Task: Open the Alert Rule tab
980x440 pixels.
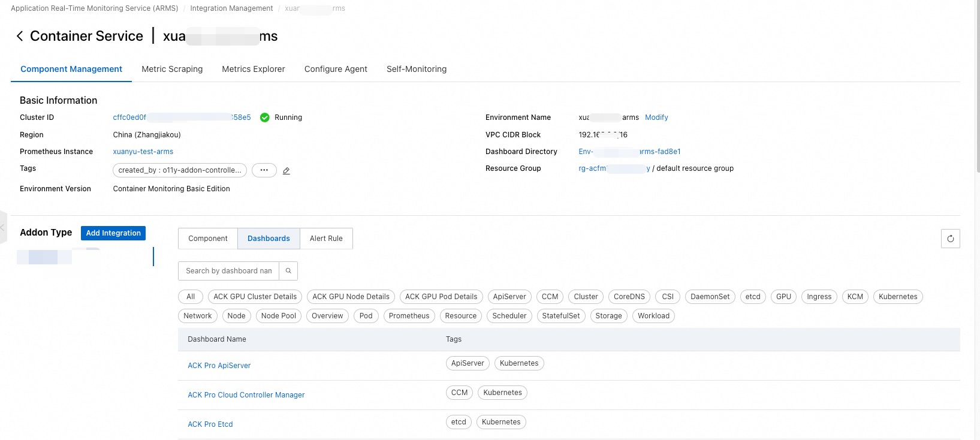Action: (326, 239)
